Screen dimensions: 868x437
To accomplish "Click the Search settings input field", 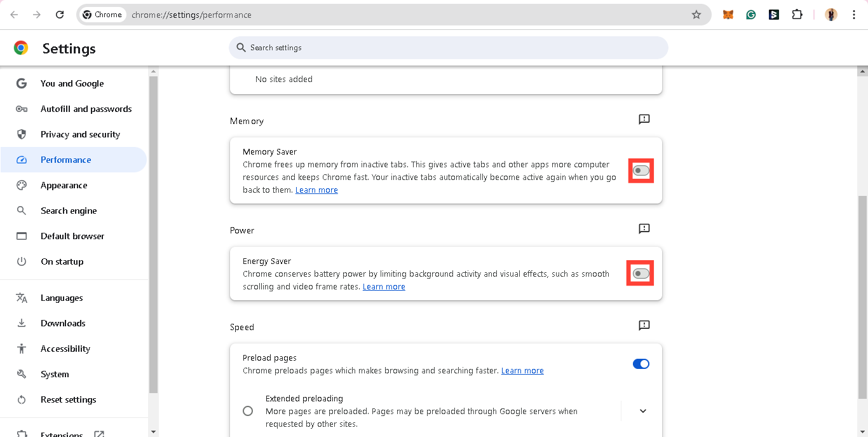I will [x=448, y=48].
